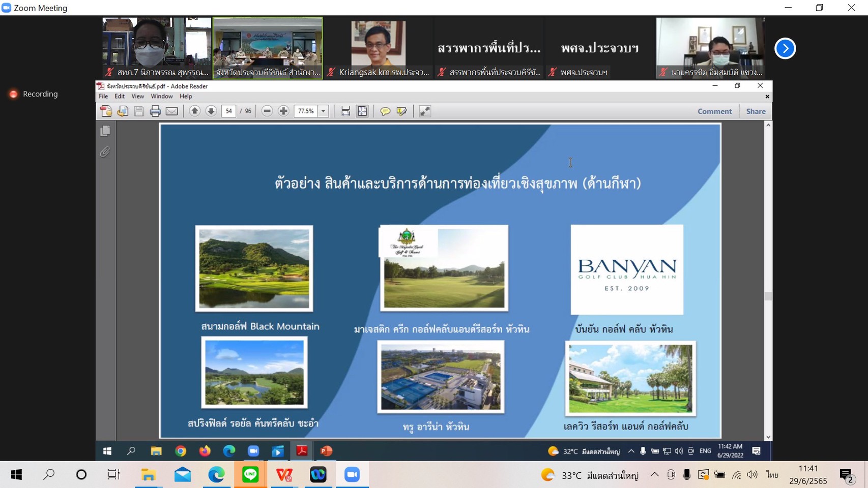The image size is (868, 488).
Task: Show next participants in Zoom gallery strip
Action: tap(785, 48)
